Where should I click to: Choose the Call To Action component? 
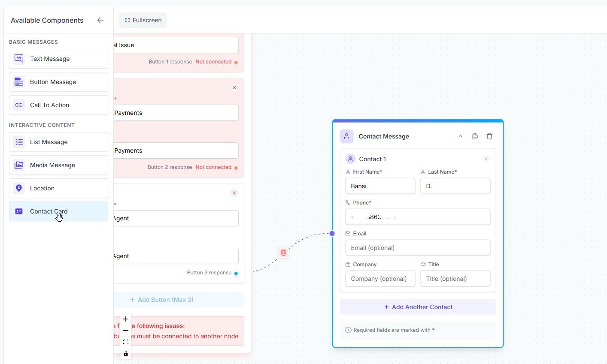click(58, 105)
